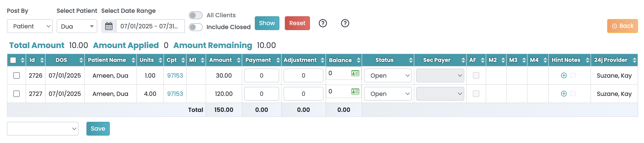Viewport: 644px width, 143px height.
Task: Click the second help question mark icon
Action: (x=345, y=23)
